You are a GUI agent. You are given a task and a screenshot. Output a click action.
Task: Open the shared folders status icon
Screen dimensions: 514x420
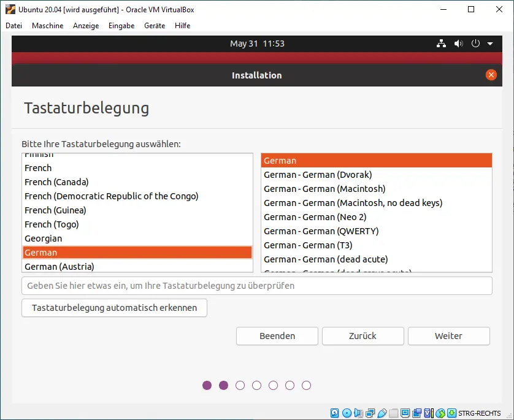click(393, 413)
